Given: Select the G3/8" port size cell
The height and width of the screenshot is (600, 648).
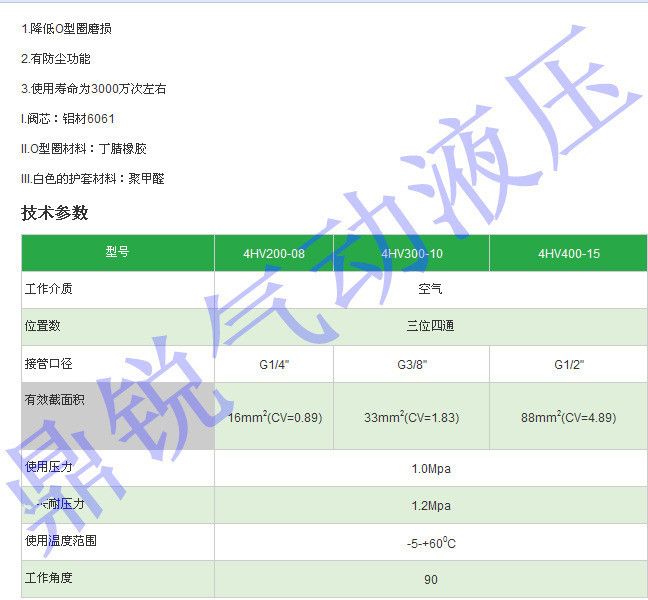Looking at the screenshot, I should click(x=411, y=365).
